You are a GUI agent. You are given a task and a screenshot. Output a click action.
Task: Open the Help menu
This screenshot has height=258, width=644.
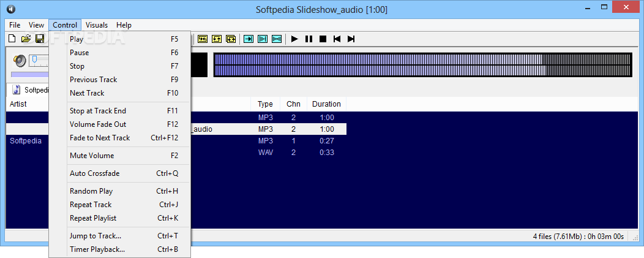tap(124, 25)
